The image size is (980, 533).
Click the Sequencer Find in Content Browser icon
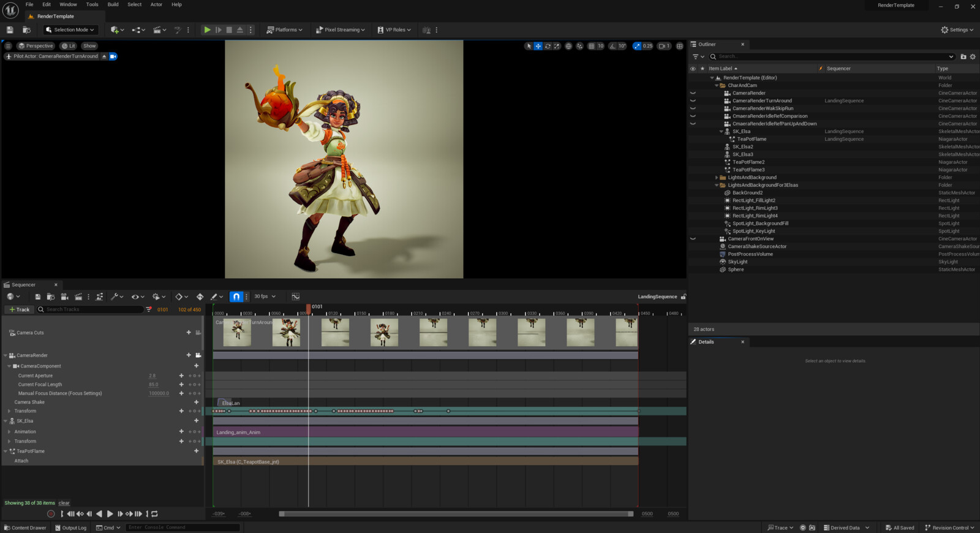tap(51, 297)
